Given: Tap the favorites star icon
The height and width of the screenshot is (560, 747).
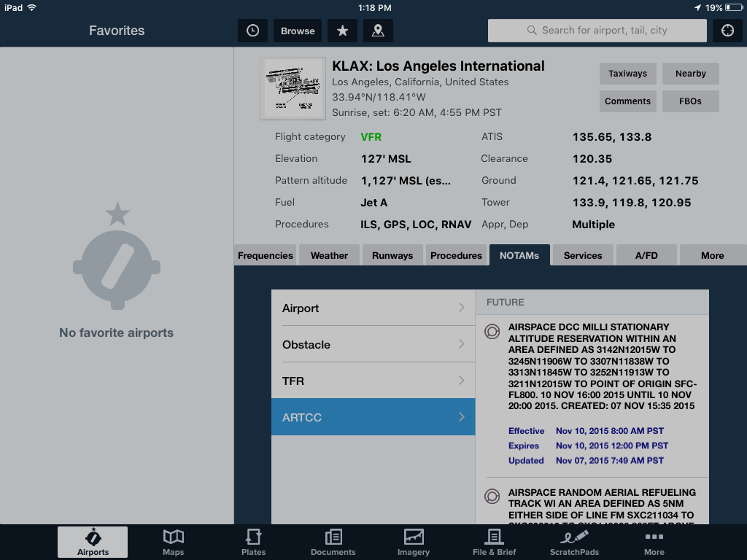Looking at the screenshot, I should [x=342, y=31].
